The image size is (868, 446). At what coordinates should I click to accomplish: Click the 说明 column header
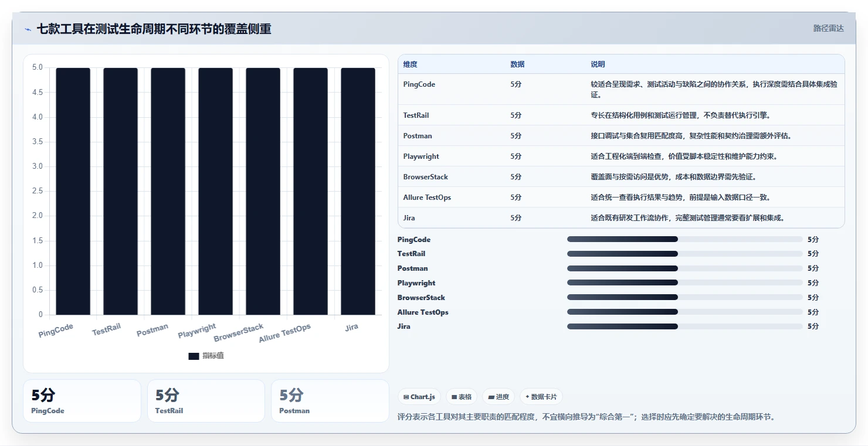[x=598, y=64]
